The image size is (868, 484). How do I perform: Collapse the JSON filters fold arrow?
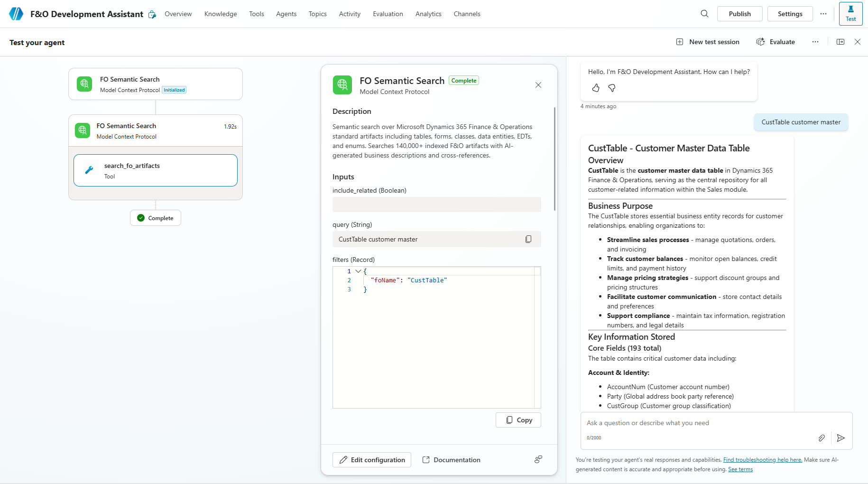click(358, 271)
